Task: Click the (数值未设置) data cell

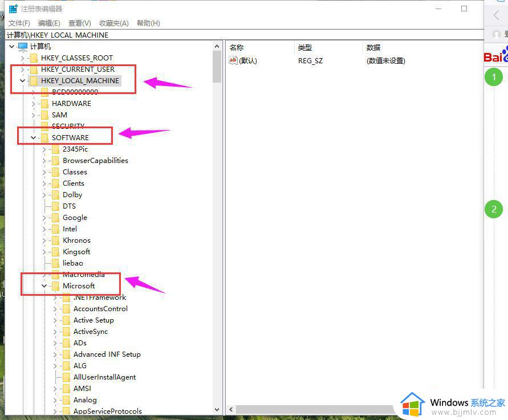Action: [385, 61]
